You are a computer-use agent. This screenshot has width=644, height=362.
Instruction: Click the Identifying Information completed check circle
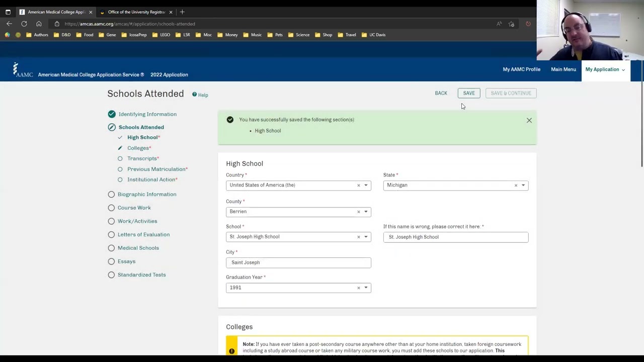tap(111, 114)
